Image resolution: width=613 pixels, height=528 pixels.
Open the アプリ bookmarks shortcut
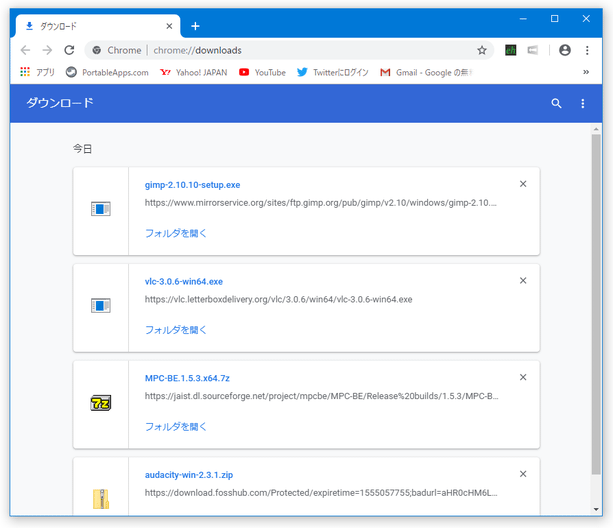click(x=37, y=72)
